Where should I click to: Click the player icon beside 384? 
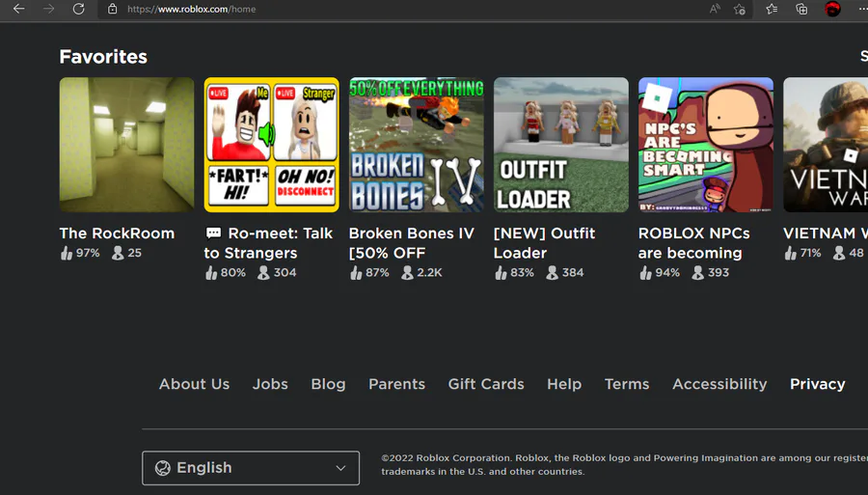552,272
